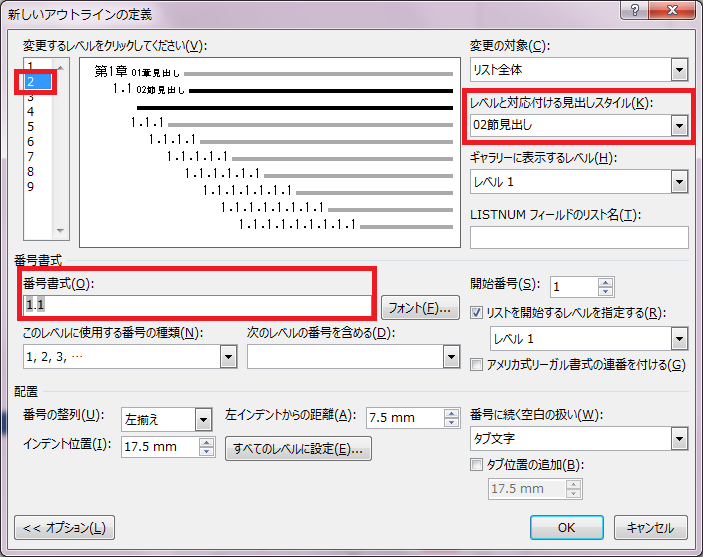Open the restart level dropdown showing レベル 1

click(x=679, y=339)
